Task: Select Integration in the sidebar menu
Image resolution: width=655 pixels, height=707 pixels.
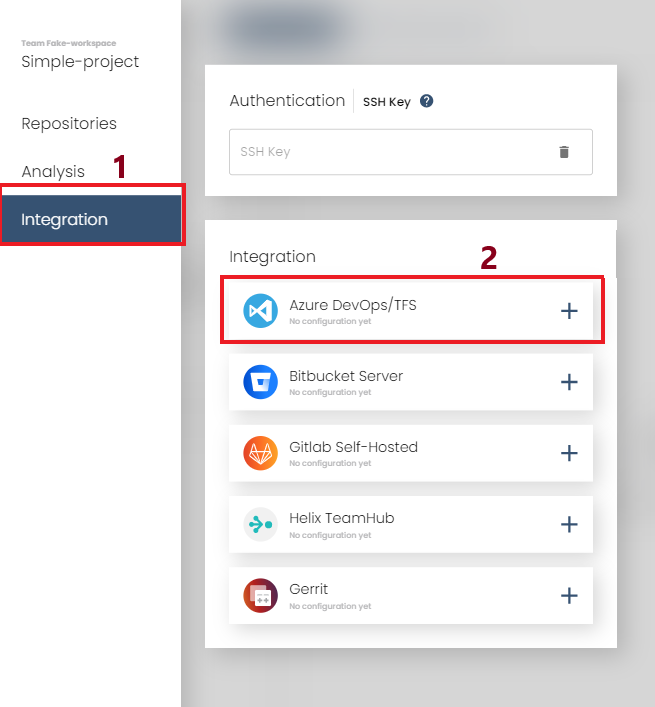Action: (64, 220)
